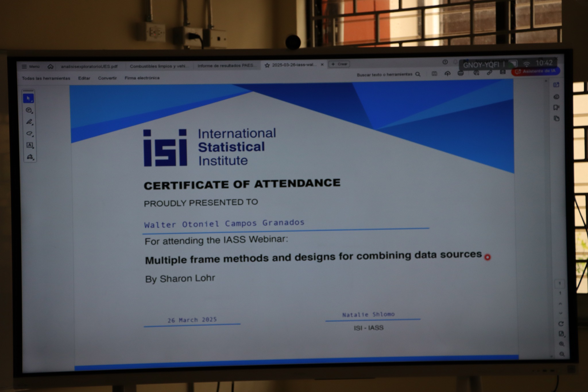The height and width of the screenshot is (392, 588).
Task: Go to the Acrobat home view
Action: click(x=51, y=67)
